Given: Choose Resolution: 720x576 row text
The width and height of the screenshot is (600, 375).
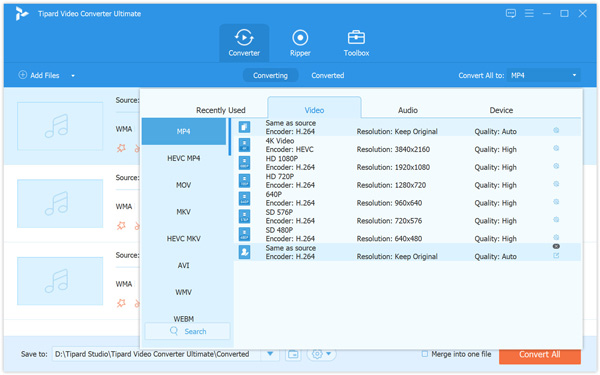Looking at the screenshot, I should click(x=389, y=221).
